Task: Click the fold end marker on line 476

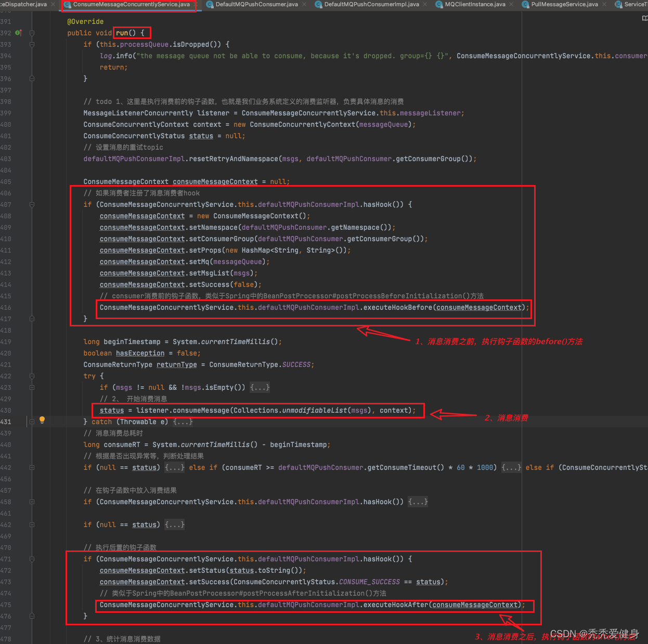Action: (x=32, y=616)
